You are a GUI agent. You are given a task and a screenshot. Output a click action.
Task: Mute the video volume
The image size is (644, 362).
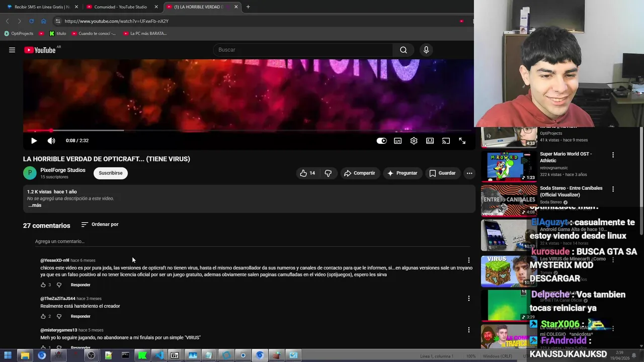coord(51,141)
